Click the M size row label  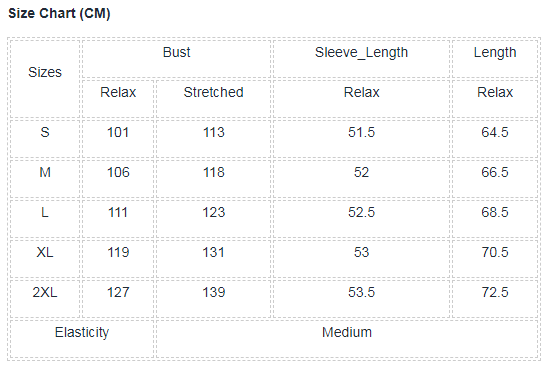pyautogui.click(x=45, y=172)
